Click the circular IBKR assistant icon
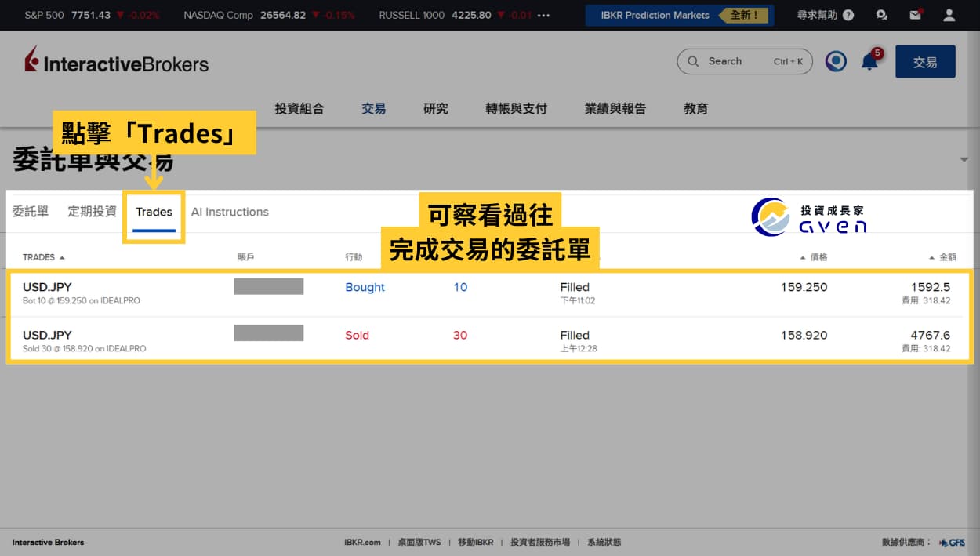This screenshot has width=980, height=556. [836, 61]
